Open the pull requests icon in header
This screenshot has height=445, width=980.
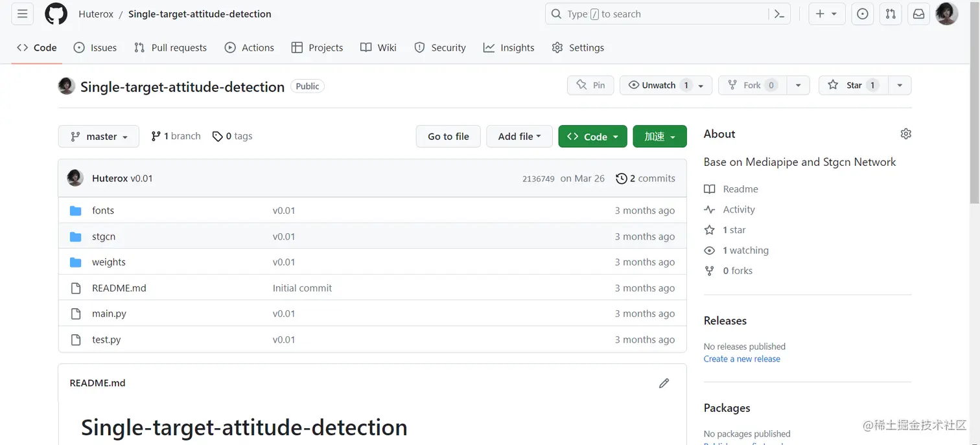pos(891,14)
